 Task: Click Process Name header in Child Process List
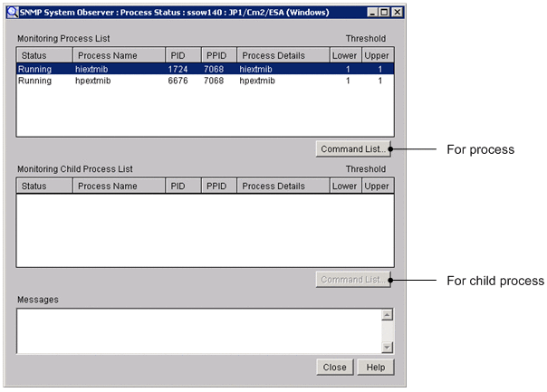[119, 186]
